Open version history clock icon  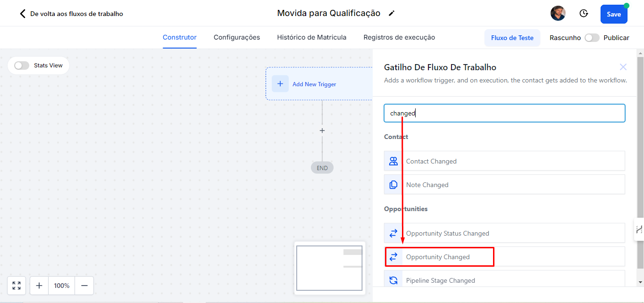tap(584, 14)
